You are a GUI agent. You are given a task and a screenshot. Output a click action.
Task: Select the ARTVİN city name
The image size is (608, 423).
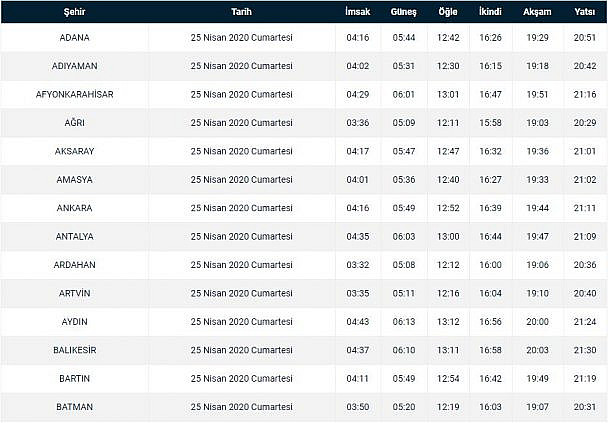[x=74, y=293]
